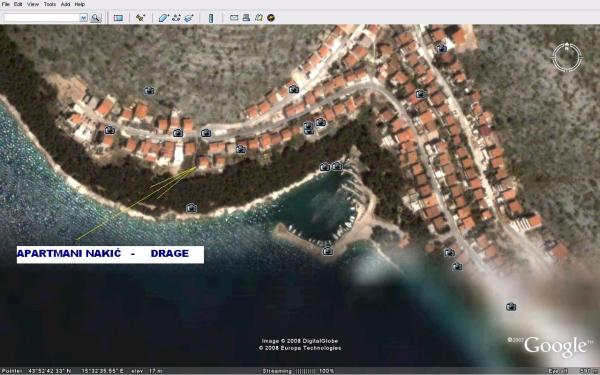This screenshot has height=375, width=600.
Task: Expand the search box dropdown arrow
Action: pos(83,18)
